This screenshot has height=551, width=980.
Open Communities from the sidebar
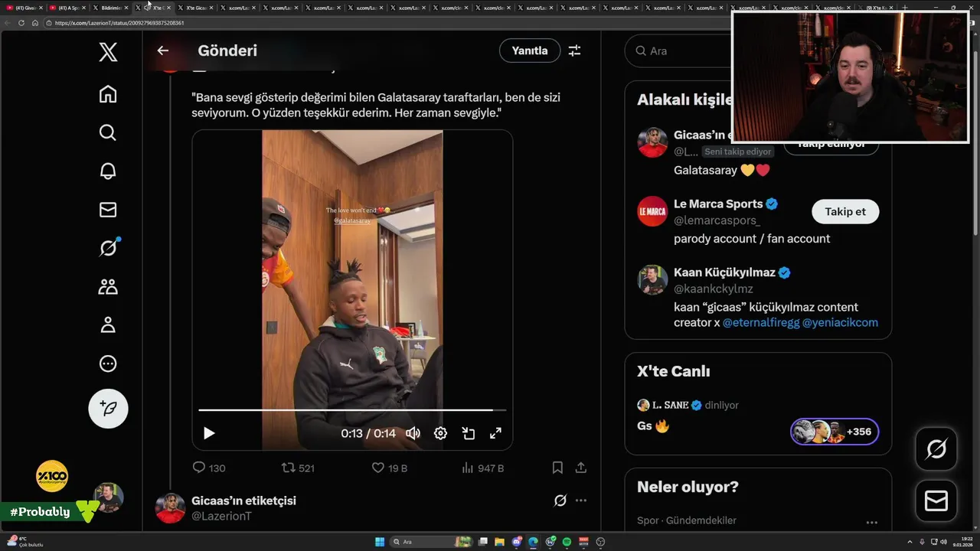108,286
